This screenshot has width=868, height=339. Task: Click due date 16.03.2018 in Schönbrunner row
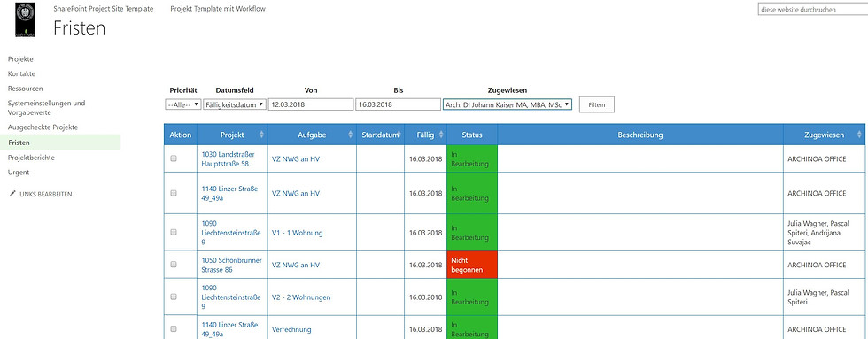coord(426,266)
